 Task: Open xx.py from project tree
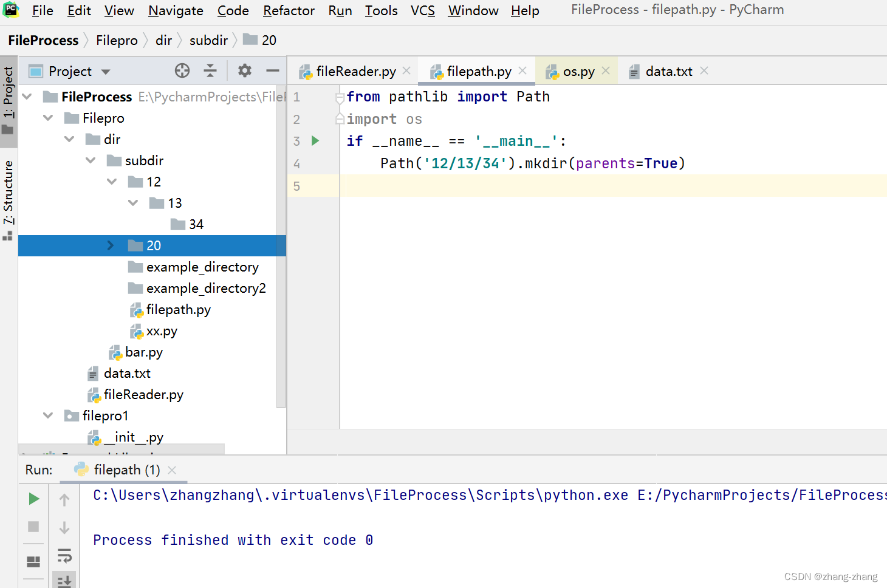[152, 330]
